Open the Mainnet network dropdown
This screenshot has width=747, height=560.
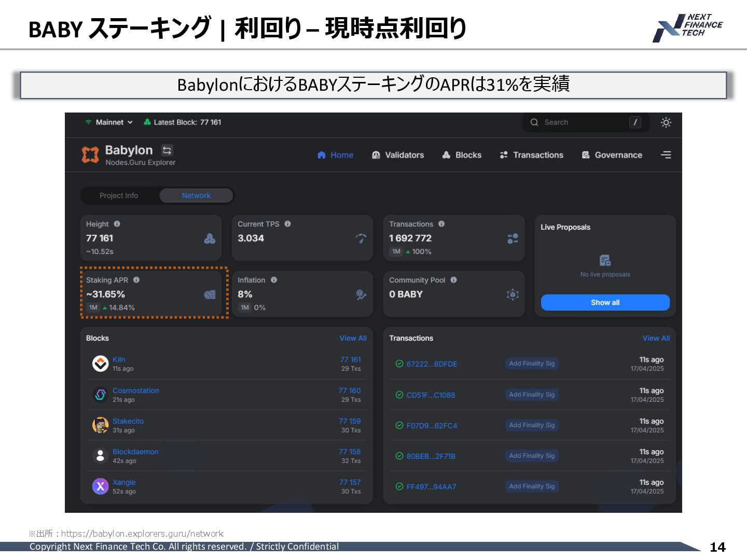pyautogui.click(x=109, y=122)
